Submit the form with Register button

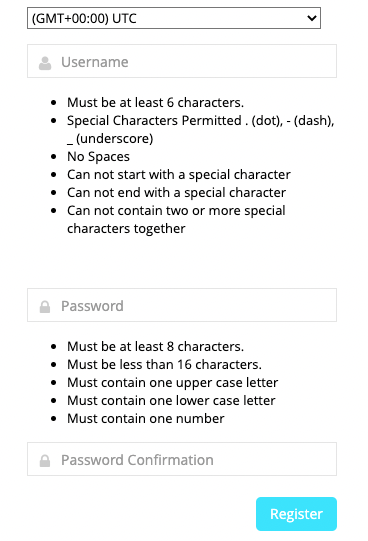click(x=296, y=514)
